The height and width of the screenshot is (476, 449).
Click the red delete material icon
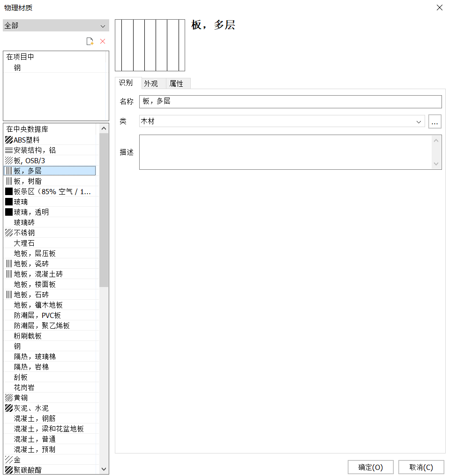tap(103, 42)
